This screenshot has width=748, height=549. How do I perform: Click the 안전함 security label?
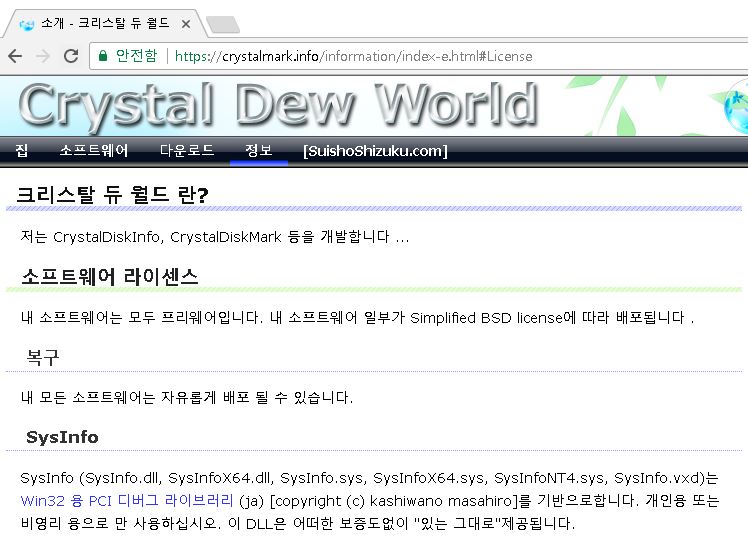click(136, 56)
